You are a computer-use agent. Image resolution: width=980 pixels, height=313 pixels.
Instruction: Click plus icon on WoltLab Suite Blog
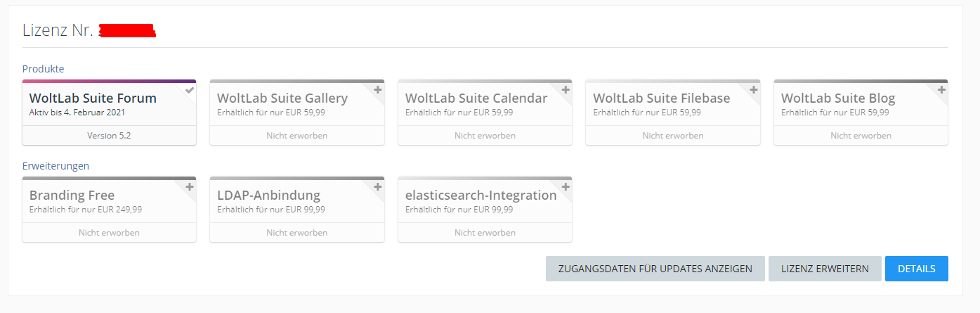(x=941, y=90)
